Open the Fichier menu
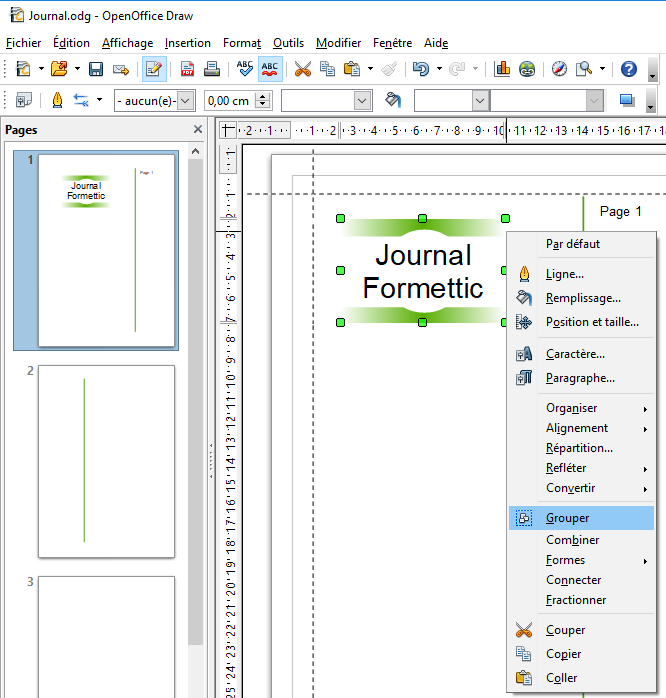 pos(24,43)
